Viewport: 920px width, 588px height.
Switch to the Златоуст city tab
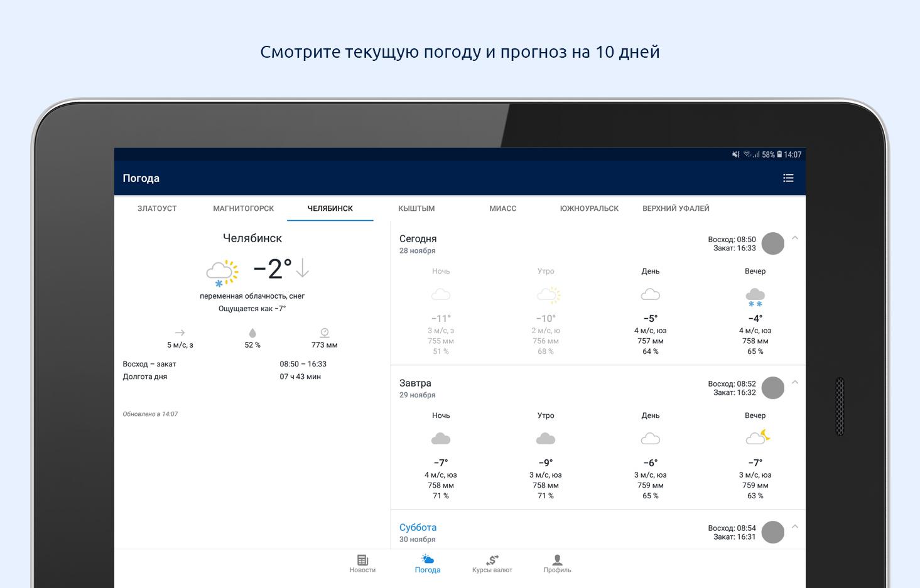click(157, 208)
